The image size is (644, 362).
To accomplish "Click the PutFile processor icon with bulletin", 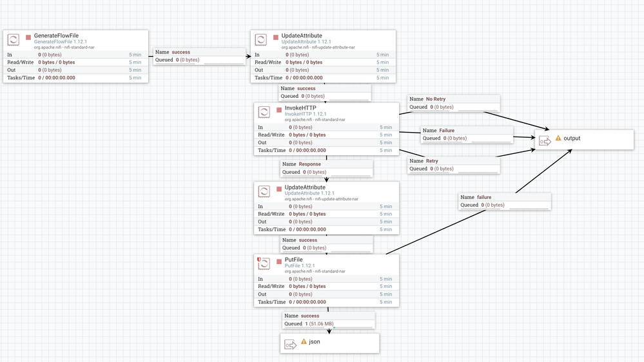I will coord(264,263).
